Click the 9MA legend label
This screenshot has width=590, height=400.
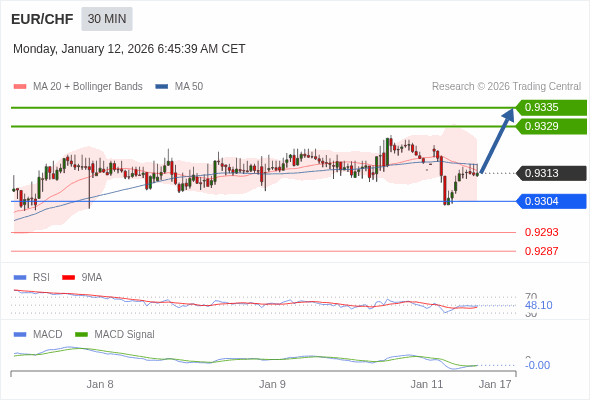click(x=92, y=278)
